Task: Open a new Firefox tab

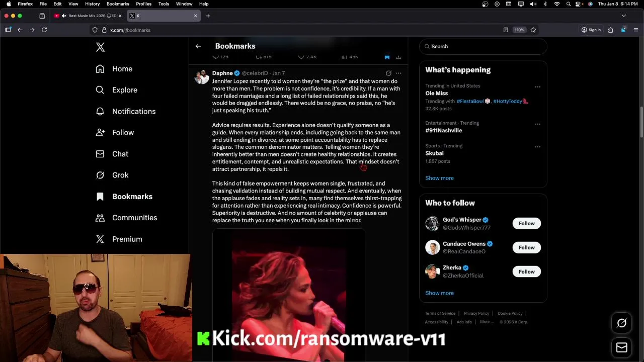Action: 208,16
